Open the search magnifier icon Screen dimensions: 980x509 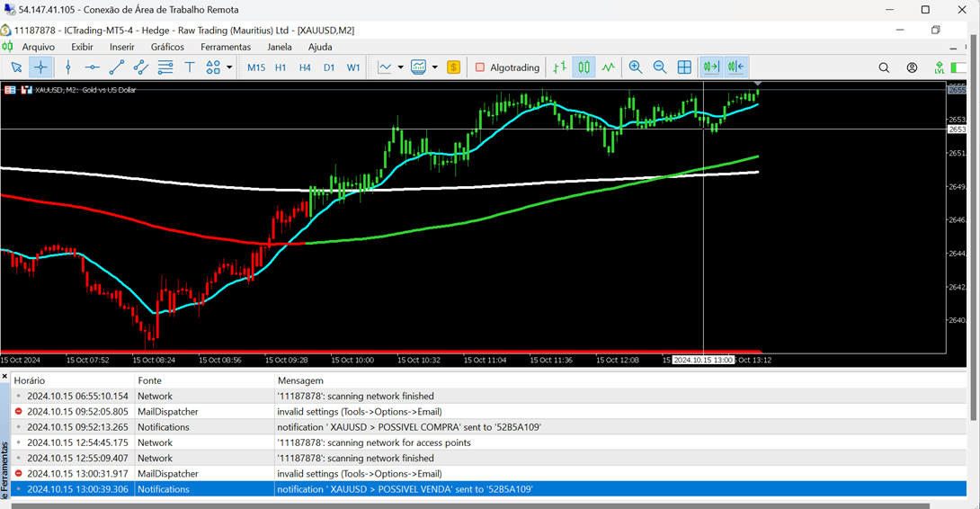(884, 67)
